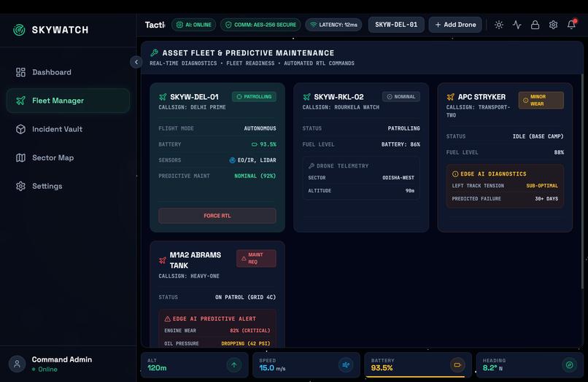Click the heading compass icon
Image resolution: width=588 pixels, height=382 pixels.
pyautogui.click(x=569, y=365)
